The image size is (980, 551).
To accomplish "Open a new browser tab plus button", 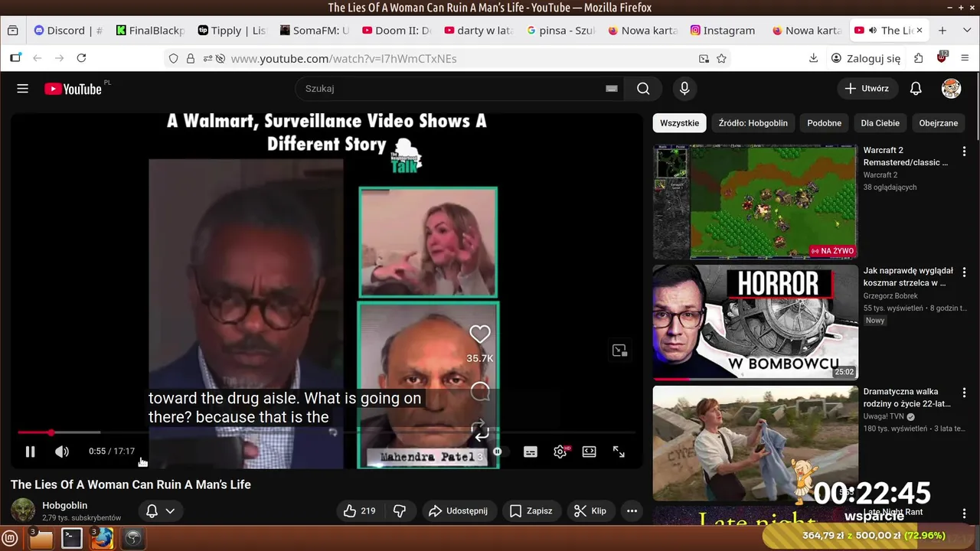I will point(942,31).
